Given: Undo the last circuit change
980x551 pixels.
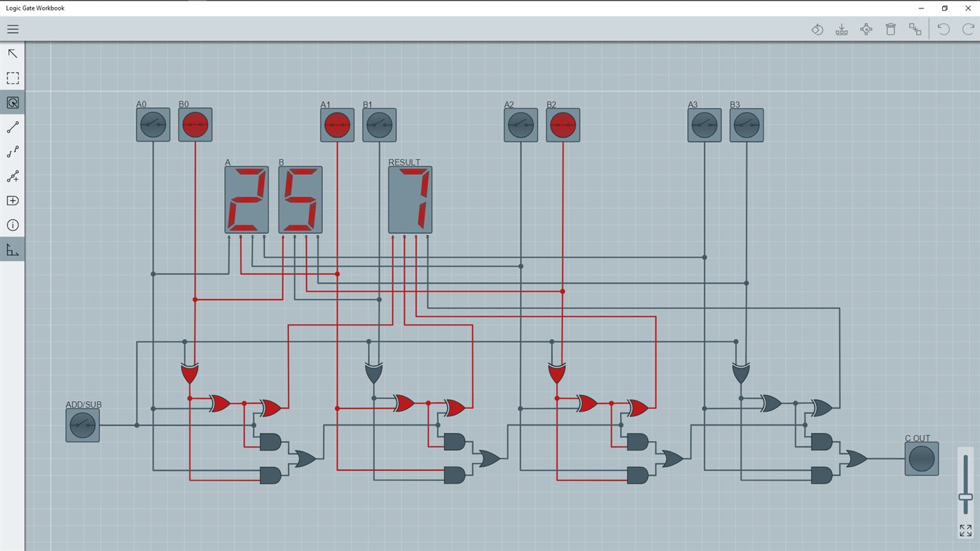Looking at the screenshot, I should click(x=943, y=29).
